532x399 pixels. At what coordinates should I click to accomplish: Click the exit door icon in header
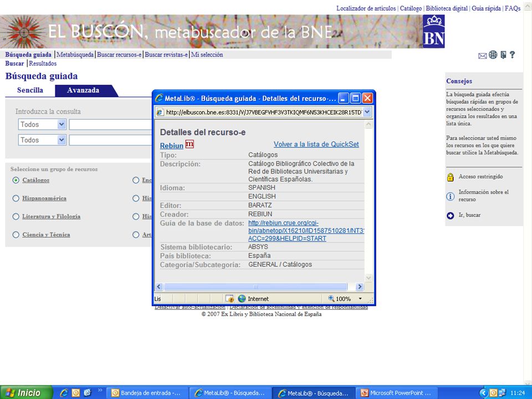coord(504,55)
